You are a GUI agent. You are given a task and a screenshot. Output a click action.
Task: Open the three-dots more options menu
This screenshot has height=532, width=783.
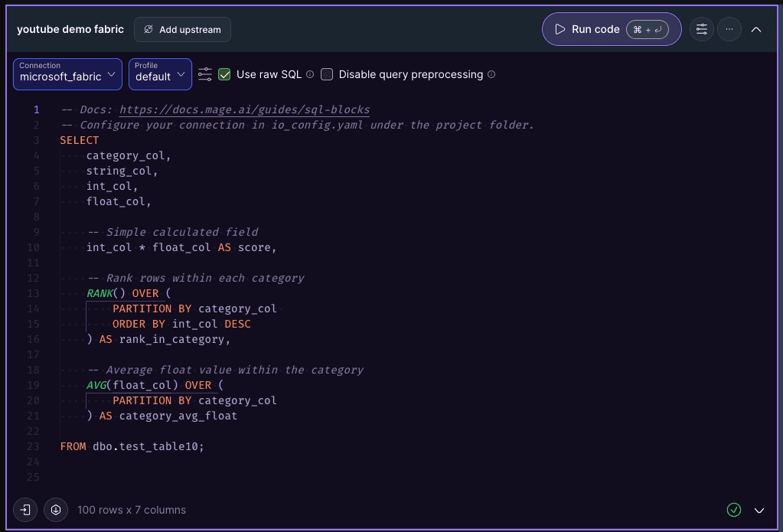click(729, 29)
